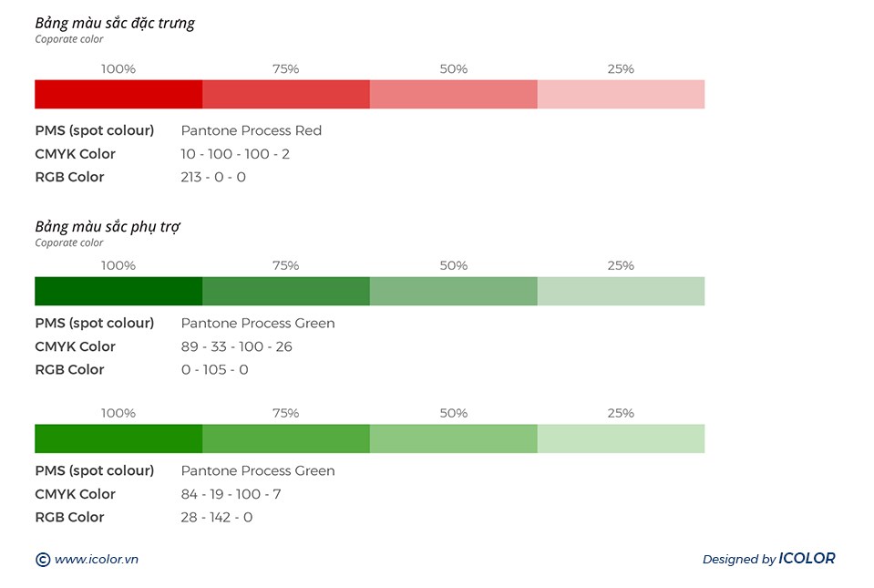Pick the 100% dark green swatch (RGB 0-105-0)

click(x=118, y=291)
